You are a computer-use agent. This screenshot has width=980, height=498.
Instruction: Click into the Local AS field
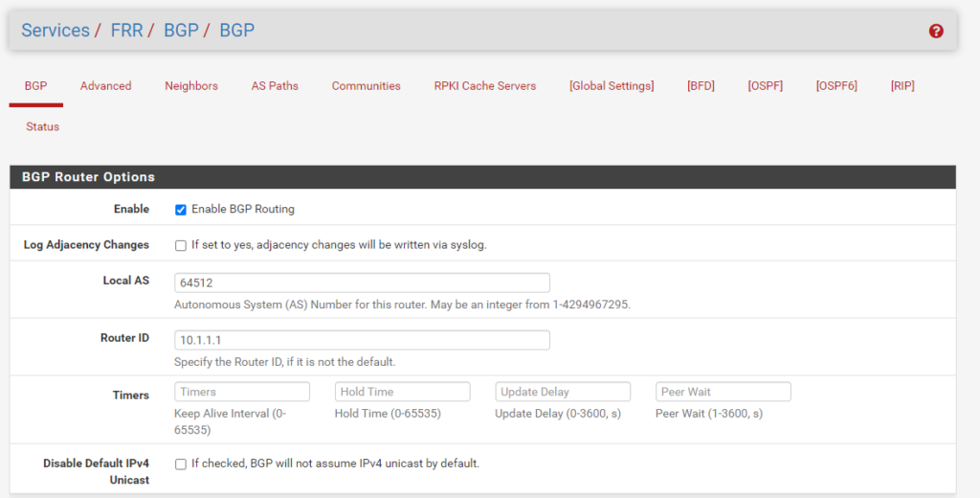click(362, 283)
